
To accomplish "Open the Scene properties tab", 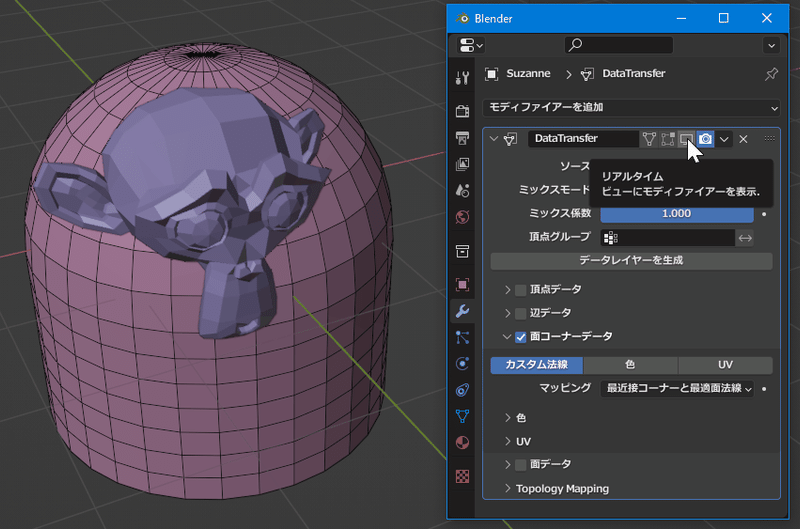I will point(462,191).
